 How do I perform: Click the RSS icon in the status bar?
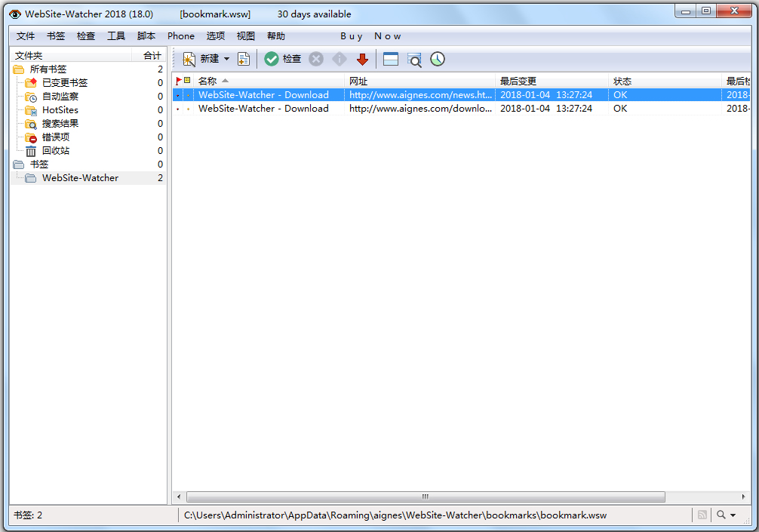(x=702, y=515)
